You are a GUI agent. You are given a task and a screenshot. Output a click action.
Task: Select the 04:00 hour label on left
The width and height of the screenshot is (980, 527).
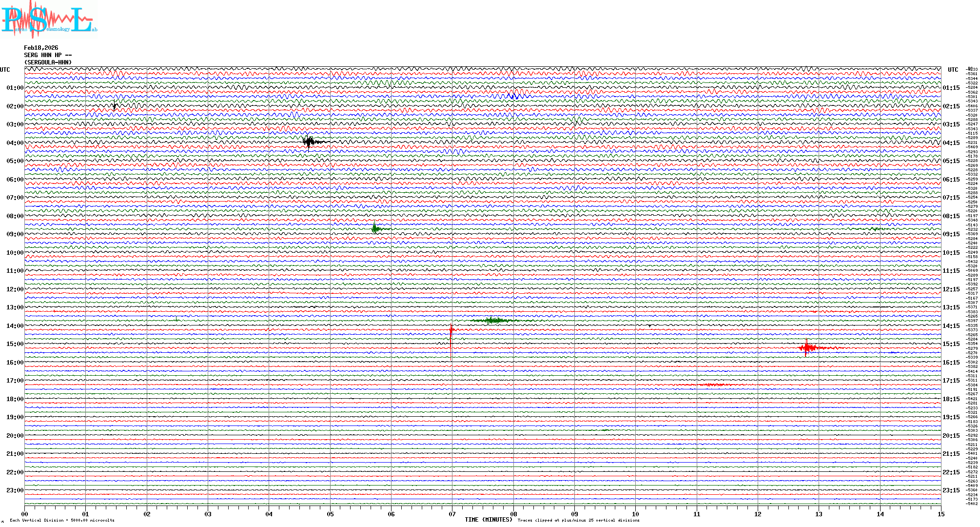click(15, 143)
